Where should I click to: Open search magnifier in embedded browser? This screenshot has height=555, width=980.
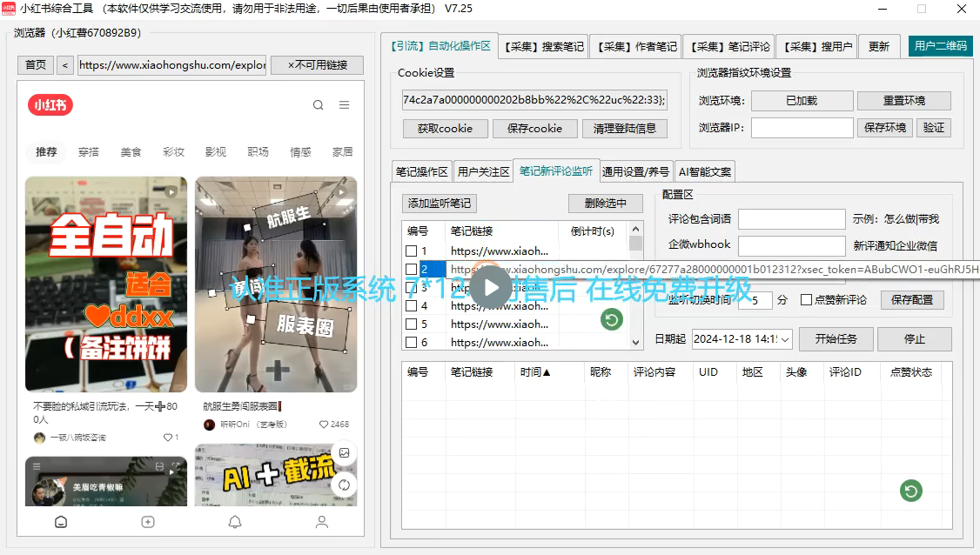pyautogui.click(x=319, y=105)
